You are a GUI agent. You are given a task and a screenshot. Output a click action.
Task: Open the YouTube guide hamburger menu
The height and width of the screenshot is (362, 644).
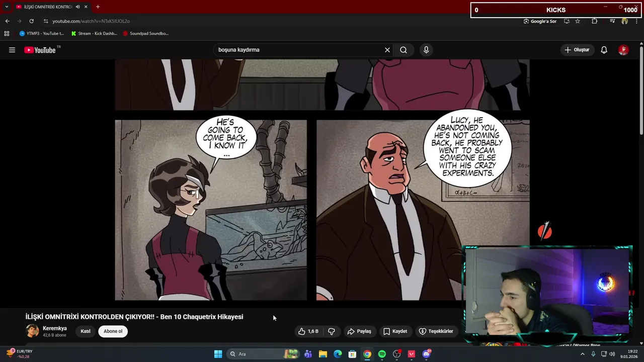click(x=12, y=50)
